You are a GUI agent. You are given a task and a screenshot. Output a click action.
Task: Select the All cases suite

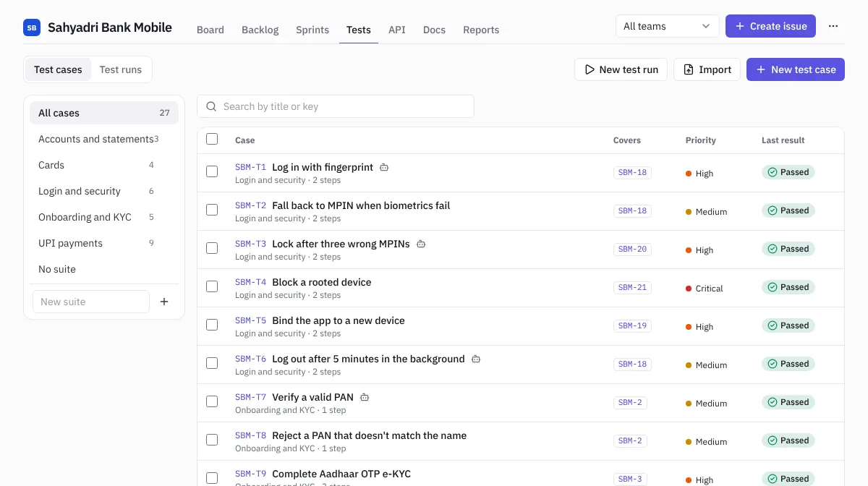pyautogui.click(x=104, y=113)
